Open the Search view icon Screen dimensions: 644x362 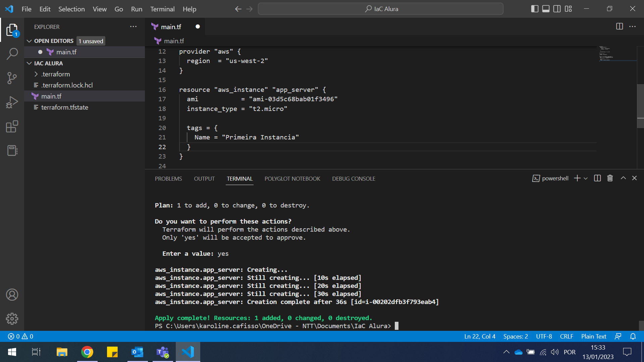pyautogui.click(x=12, y=54)
